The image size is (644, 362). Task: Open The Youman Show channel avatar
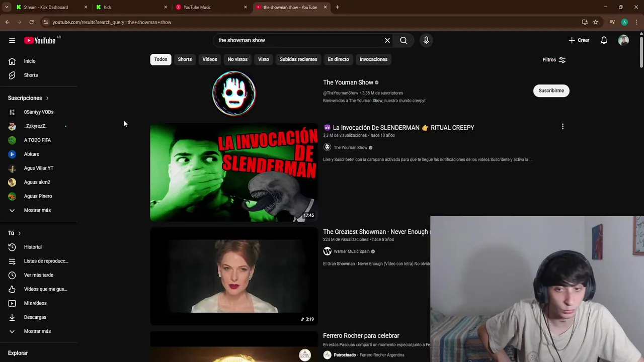click(234, 93)
